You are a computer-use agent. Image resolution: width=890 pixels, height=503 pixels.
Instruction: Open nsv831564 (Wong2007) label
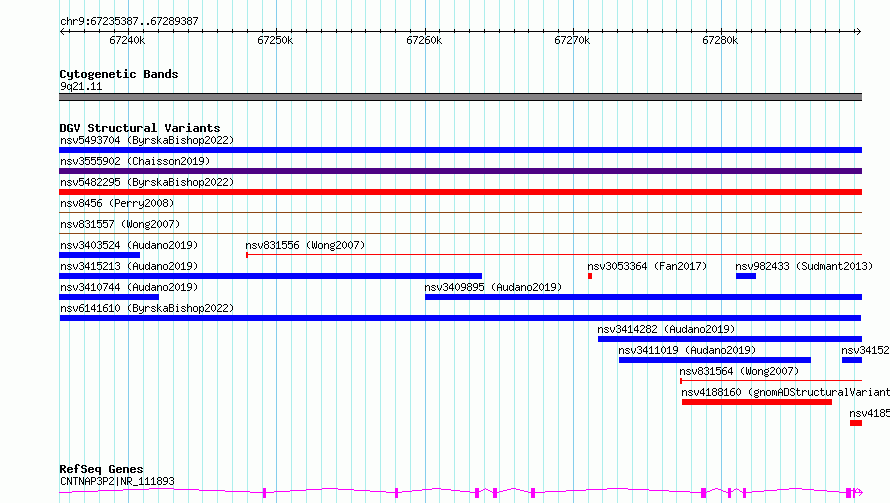tap(739, 371)
